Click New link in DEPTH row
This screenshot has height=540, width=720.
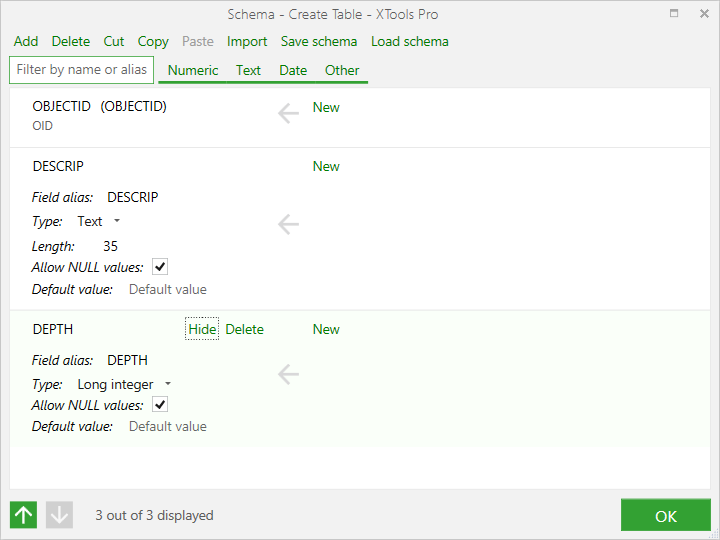click(x=326, y=329)
